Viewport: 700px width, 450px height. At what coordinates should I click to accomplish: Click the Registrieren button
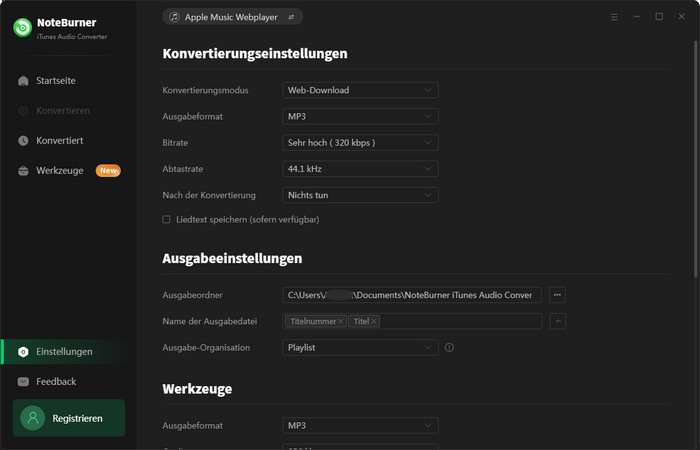69,418
